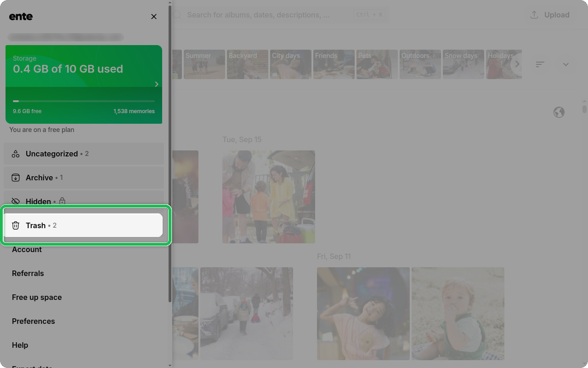Open the Summer album
This screenshot has height=368, width=588.
point(204,64)
